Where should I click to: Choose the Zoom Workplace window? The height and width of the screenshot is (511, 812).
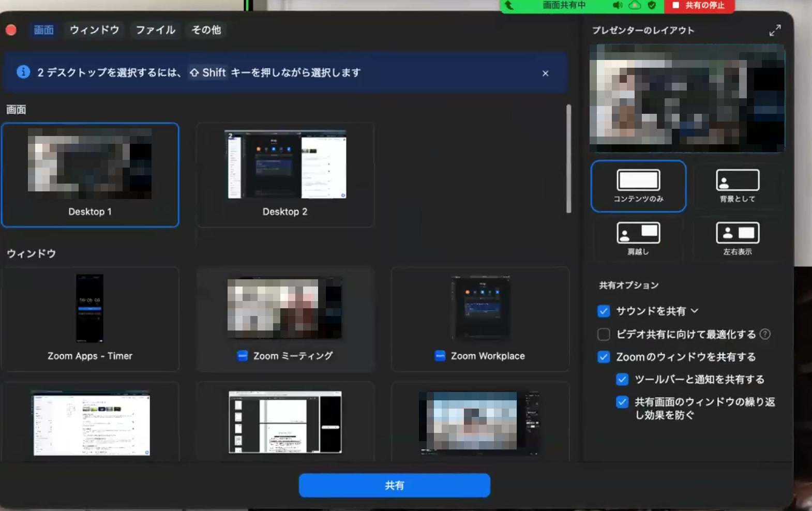(x=480, y=319)
